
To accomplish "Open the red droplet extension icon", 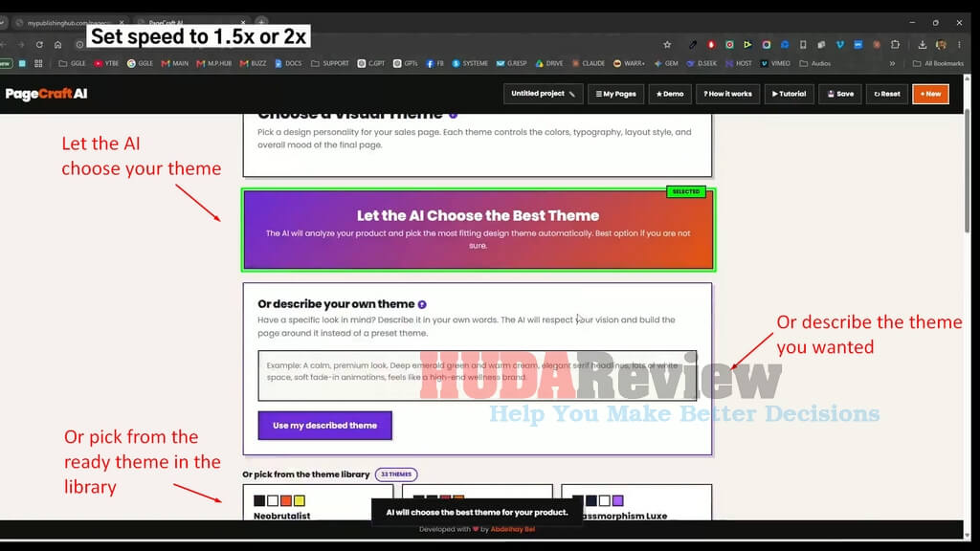I will (x=711, y=45).
